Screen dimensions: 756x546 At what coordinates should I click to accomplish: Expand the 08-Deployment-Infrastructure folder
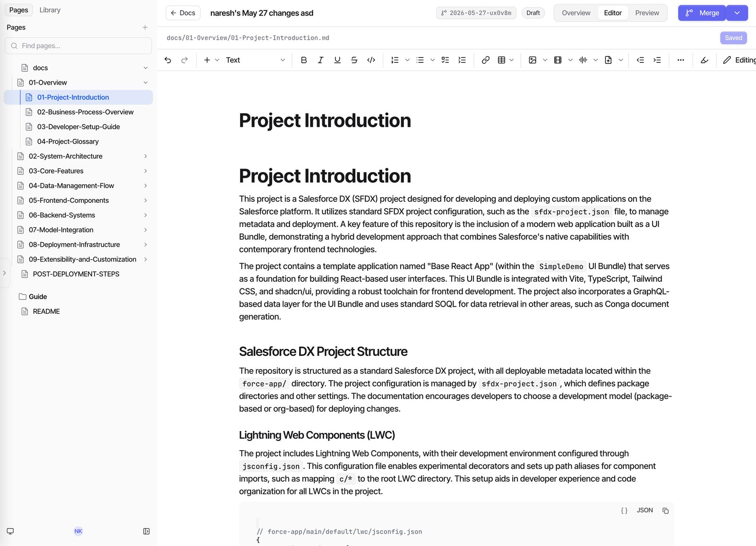tap(146, 245)
